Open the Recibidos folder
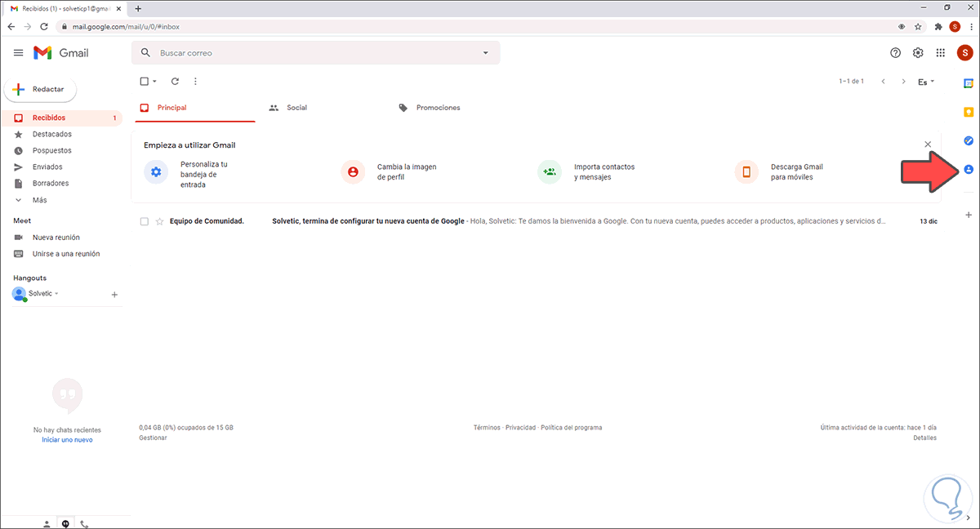 [x=63, y=118]
